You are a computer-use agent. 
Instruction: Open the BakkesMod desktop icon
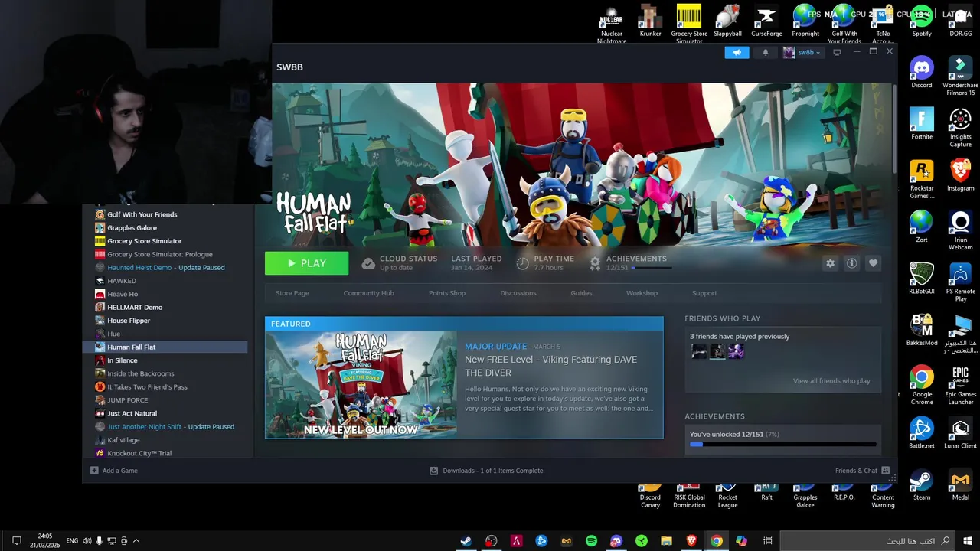[922, 330]
